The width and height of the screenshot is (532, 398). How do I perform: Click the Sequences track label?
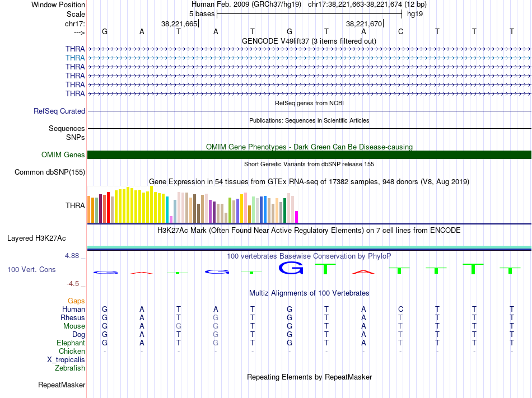pyautogui.click(x=67, y=129)
